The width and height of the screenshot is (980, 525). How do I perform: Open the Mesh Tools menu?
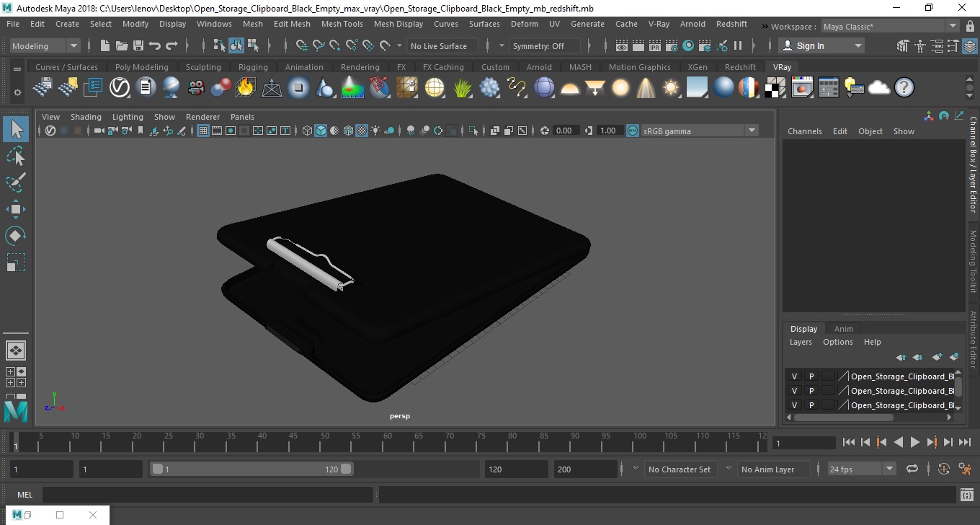tap(342, 24)
